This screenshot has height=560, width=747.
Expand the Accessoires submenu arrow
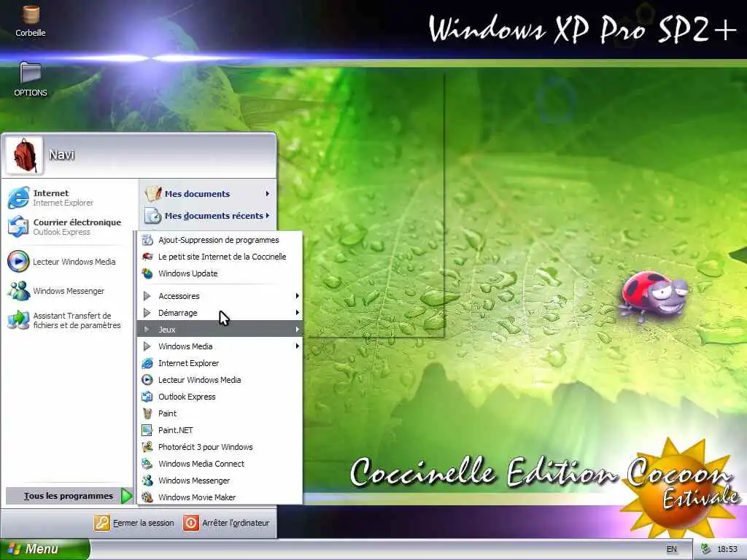(298, 296)
